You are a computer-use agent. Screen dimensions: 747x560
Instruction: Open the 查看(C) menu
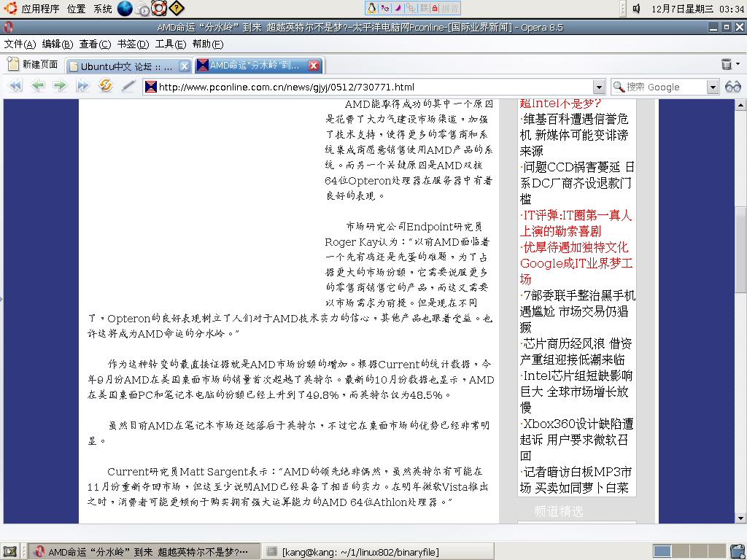click(x=95, y=44)
